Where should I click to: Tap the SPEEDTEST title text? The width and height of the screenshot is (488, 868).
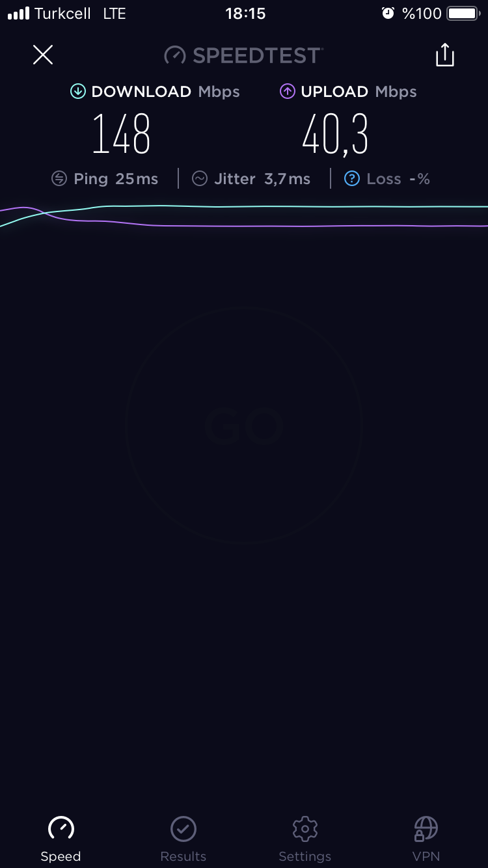(x=257, y=55)
